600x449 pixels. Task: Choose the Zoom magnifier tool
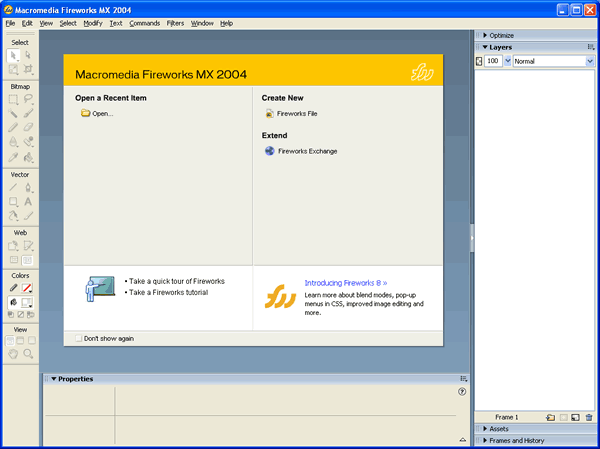[28, 353]
